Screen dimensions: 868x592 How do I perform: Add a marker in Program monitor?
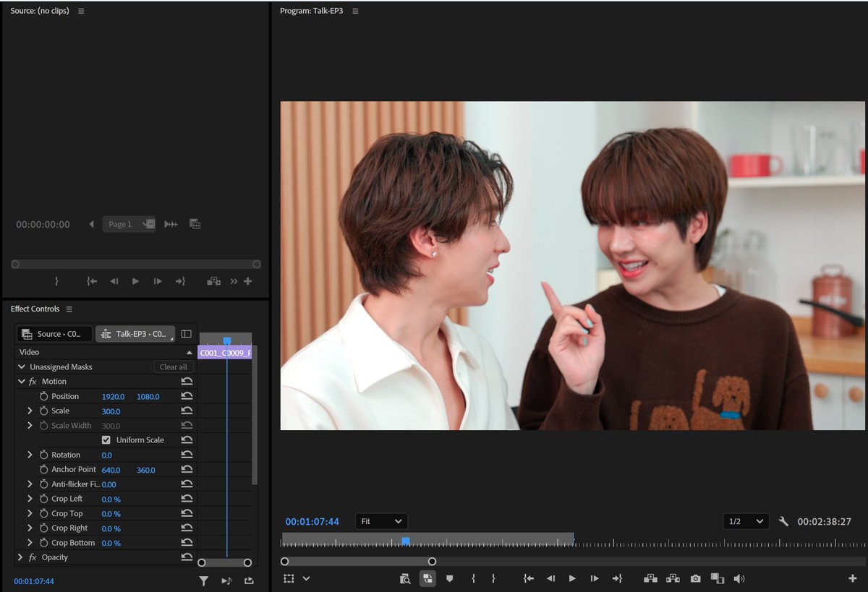click(x=449, y=579)
